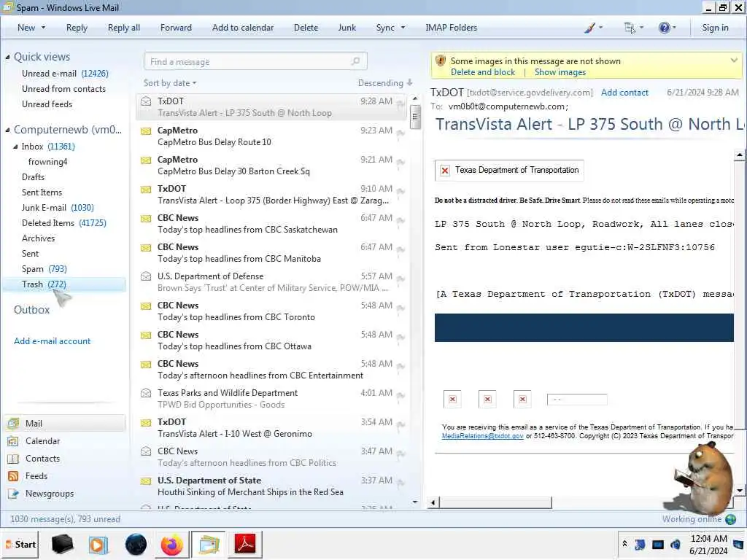Open the Sync dropdown arrow
Image resolution: width=747 pixels, height=560 pixels.
coord(403,28)
